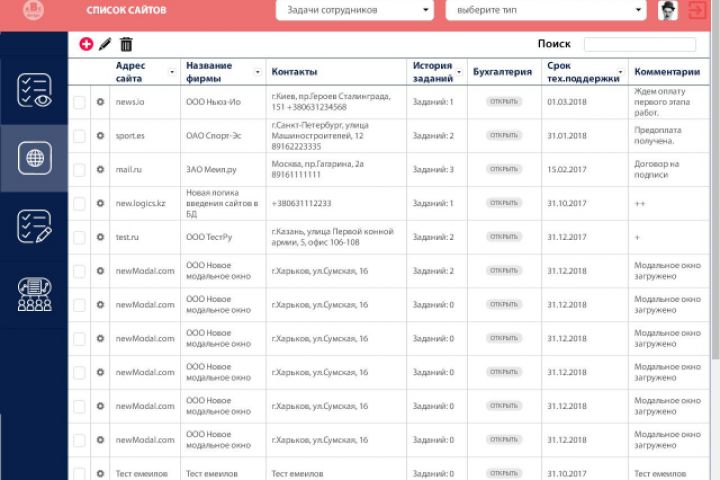
Task: Click the Поиск search input field
Action: pyautogui.click(x=640, y=44)
